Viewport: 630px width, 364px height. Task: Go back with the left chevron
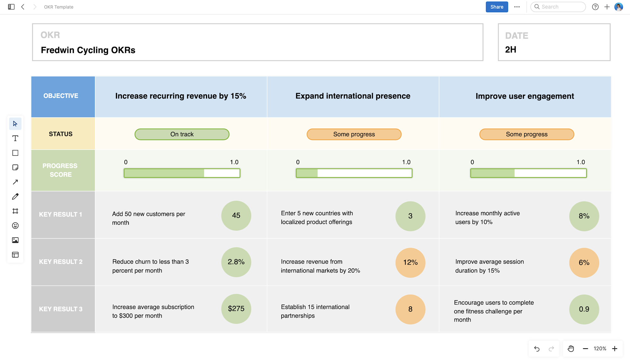(x=23, y=7)
